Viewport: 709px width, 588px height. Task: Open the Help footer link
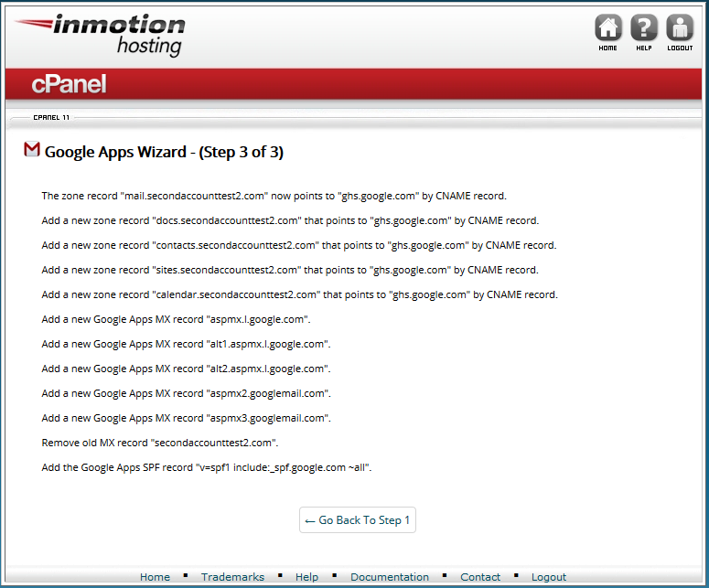306,577
